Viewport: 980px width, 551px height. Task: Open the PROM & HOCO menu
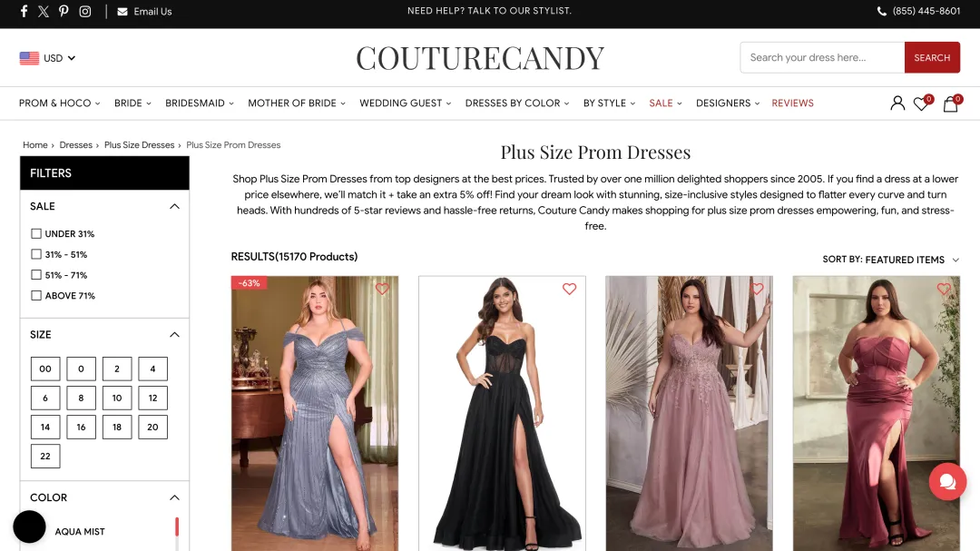(59, 103)
